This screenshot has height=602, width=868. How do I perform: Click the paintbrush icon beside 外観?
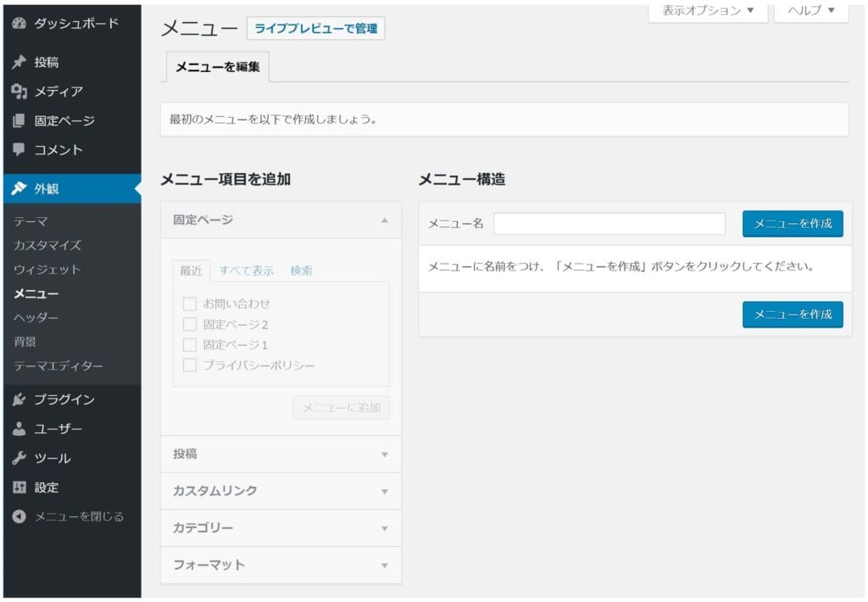[19, 189]
